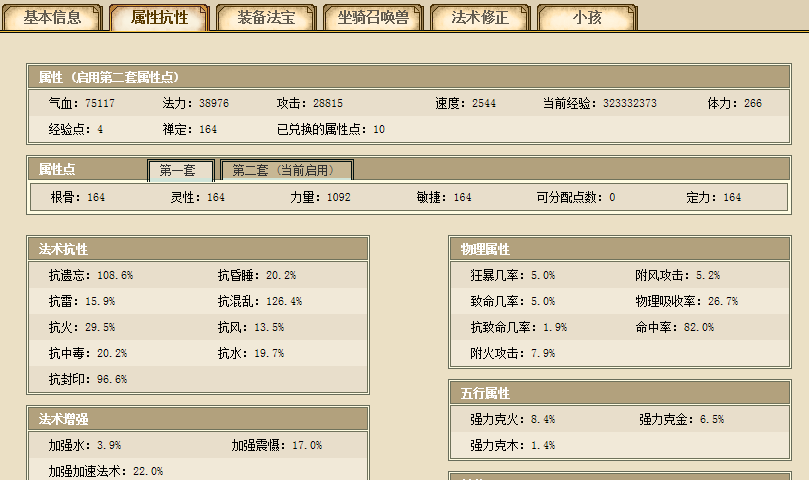The width and height of the screenshot is (809, 480).
Task: Open the 坐骑召唤兽 tab
Action: click(373, 17)
